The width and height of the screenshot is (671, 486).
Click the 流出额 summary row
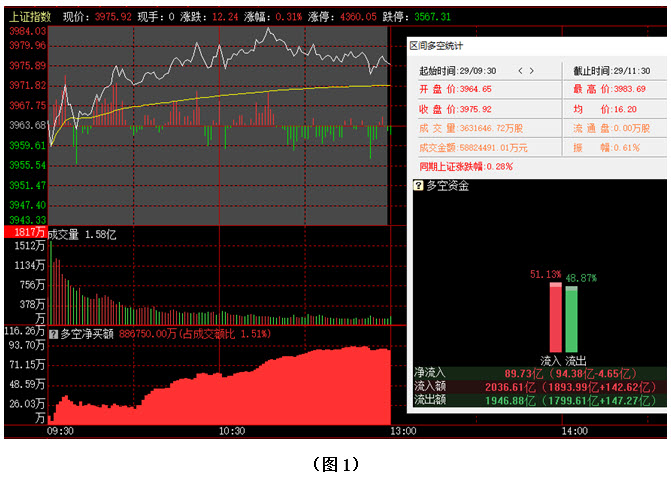point(538,399)
